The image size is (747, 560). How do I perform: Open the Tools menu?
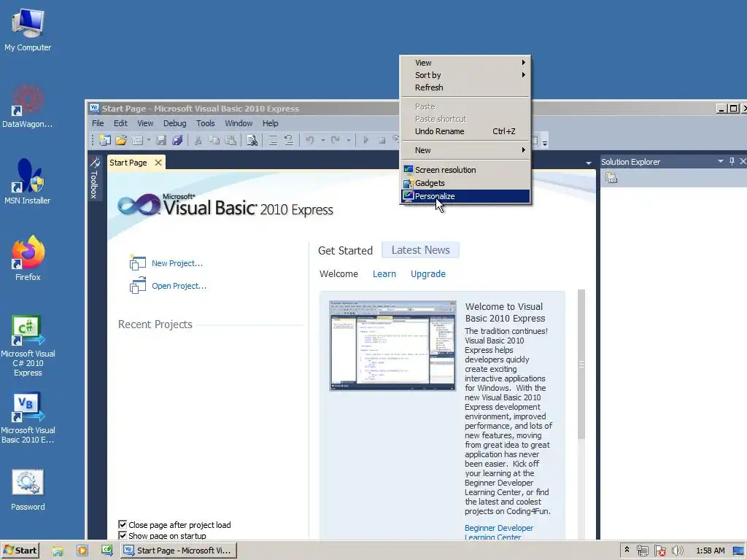coord(205,123)
